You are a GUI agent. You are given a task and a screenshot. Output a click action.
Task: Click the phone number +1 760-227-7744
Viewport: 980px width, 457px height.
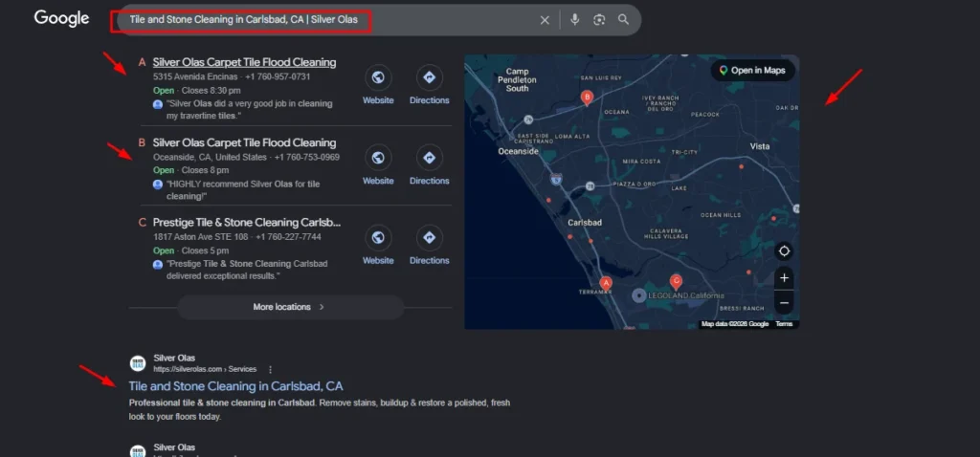click(288, 237)
